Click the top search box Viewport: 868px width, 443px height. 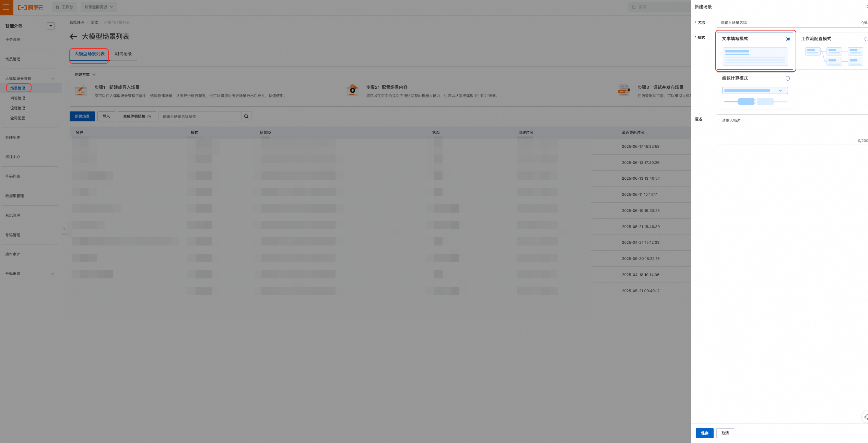click(x=659, y=7)
